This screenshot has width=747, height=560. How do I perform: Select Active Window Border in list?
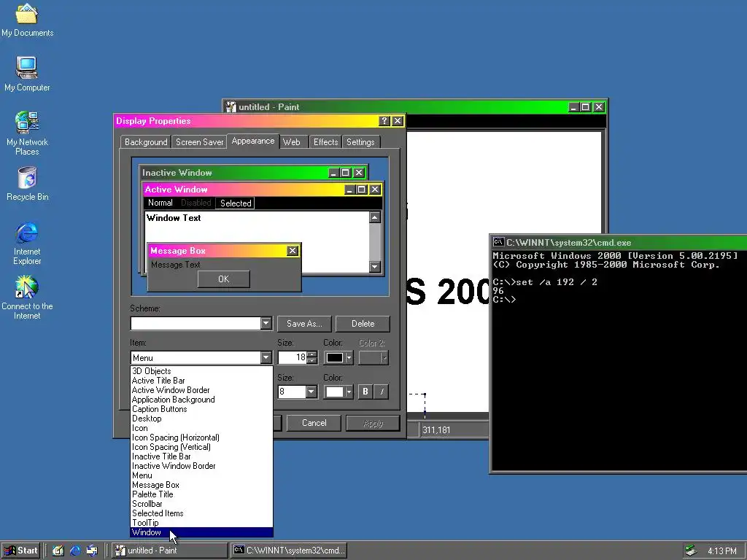[201, 390]
